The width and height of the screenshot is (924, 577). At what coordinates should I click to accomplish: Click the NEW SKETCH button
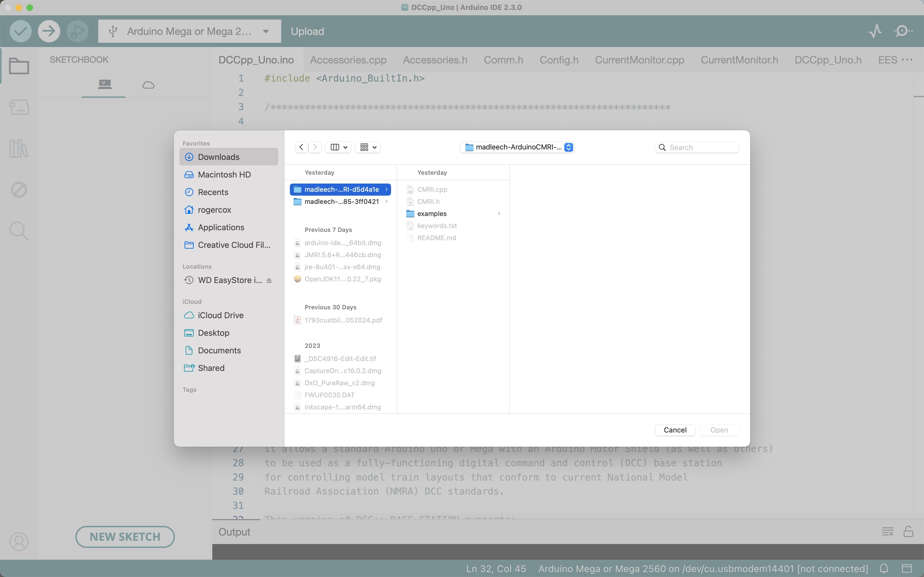125,537
